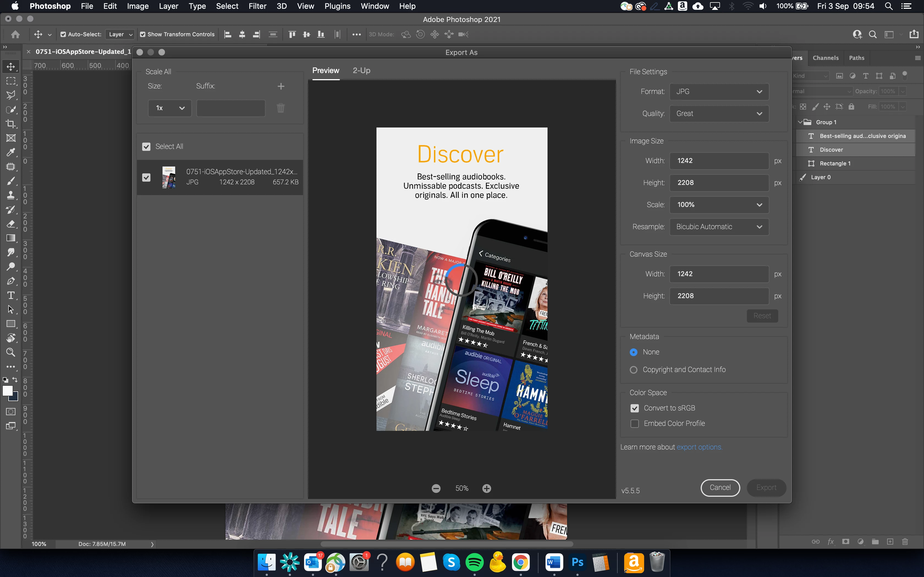Viewport: 924px width, 577px height.
Task: Switch to the 2-Up preview tab
Action: coord(361,71)
